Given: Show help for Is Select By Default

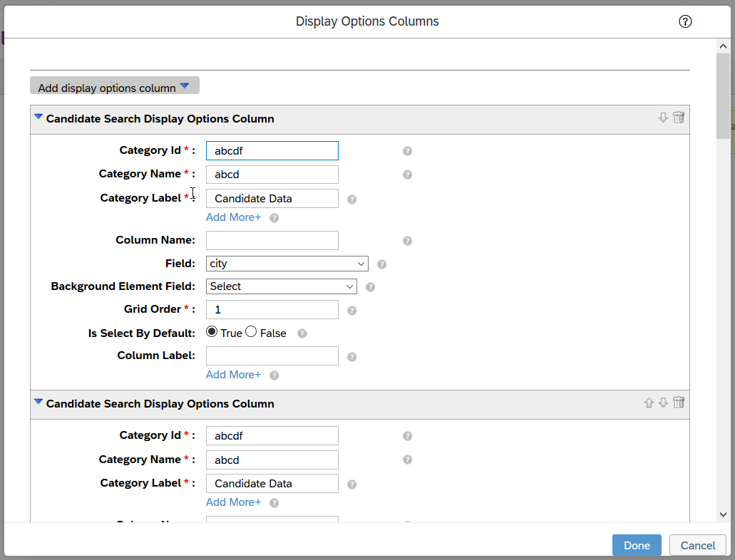Looking at the screenshot, I should [x=302, y=333].
